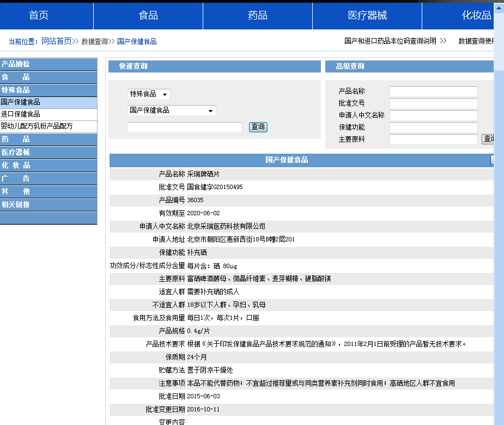Click the quick search 查询 button
The width and height of the screenshot is (504, 425).
[258, 127]
